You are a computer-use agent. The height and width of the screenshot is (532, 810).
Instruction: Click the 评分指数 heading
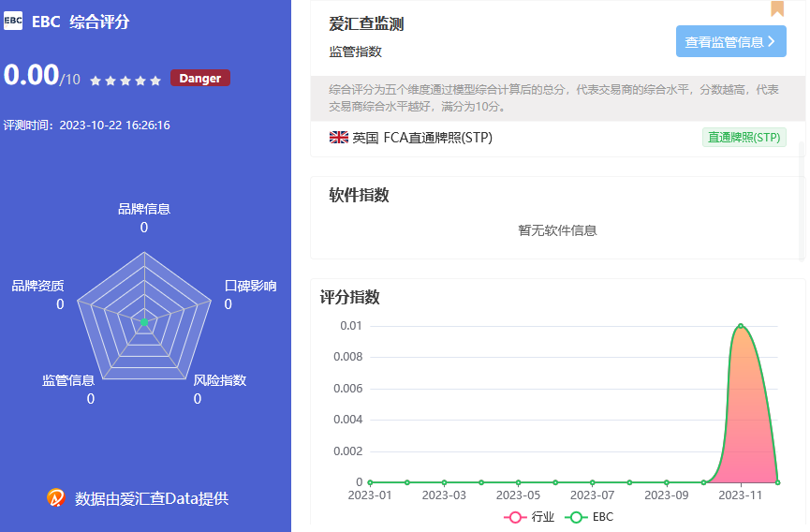point(349,297)
